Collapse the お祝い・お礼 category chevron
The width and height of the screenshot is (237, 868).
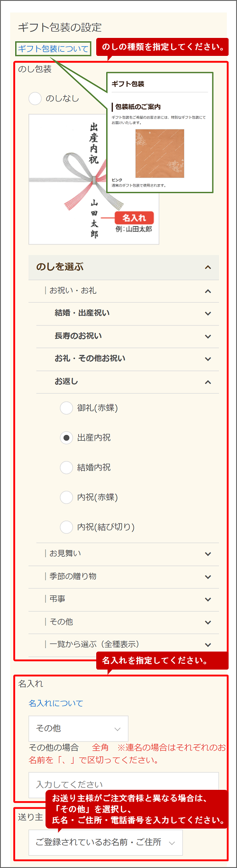click(208, 291)
